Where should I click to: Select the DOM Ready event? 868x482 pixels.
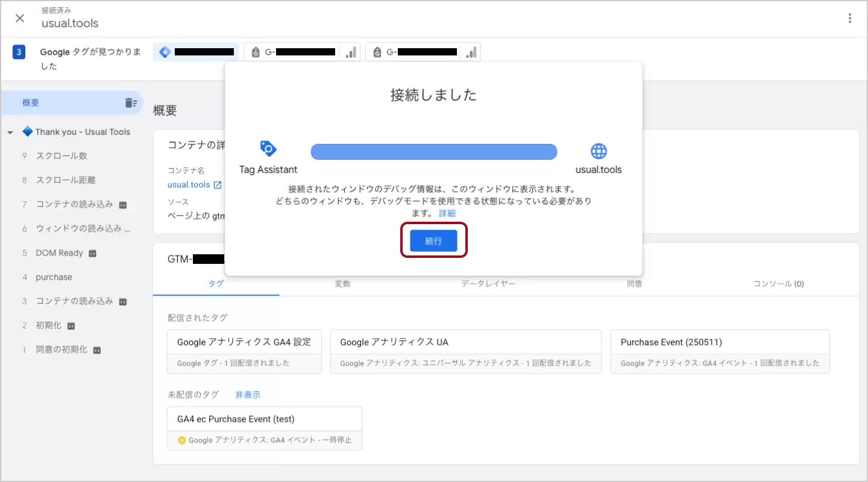click(x=59, y=253)
